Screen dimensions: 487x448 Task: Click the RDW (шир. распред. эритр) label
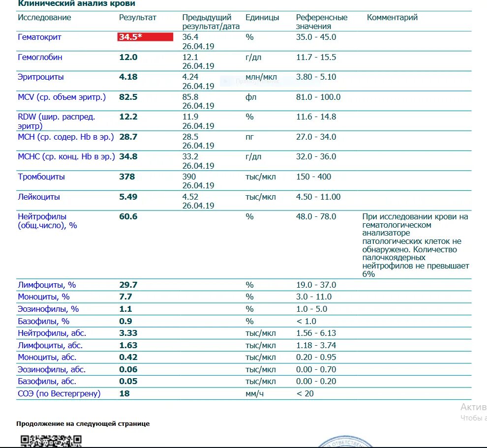56,121
